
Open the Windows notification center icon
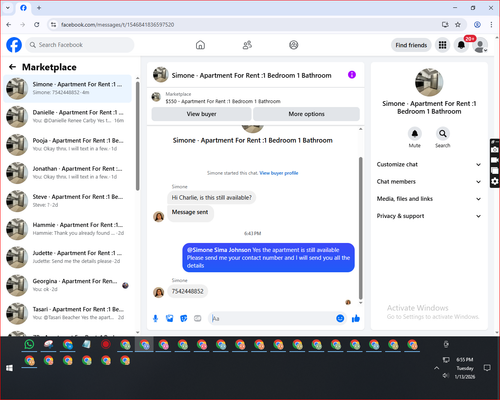pyautogui.click(x=487, y=368)
